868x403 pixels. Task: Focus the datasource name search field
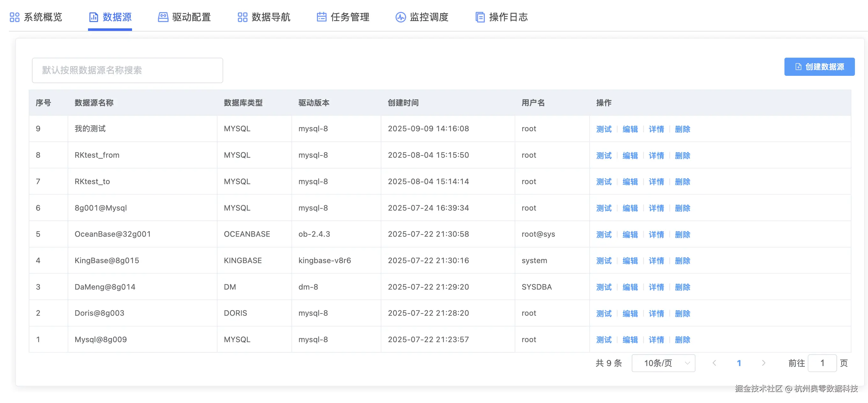(x=127, y=70)
